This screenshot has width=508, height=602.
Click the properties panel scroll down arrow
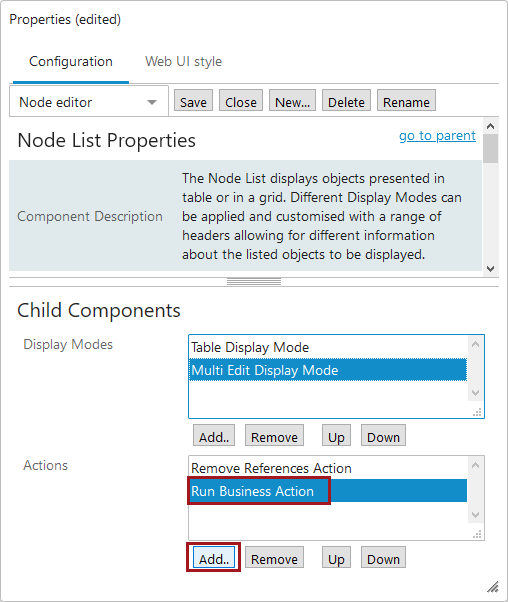click(490, 268)
